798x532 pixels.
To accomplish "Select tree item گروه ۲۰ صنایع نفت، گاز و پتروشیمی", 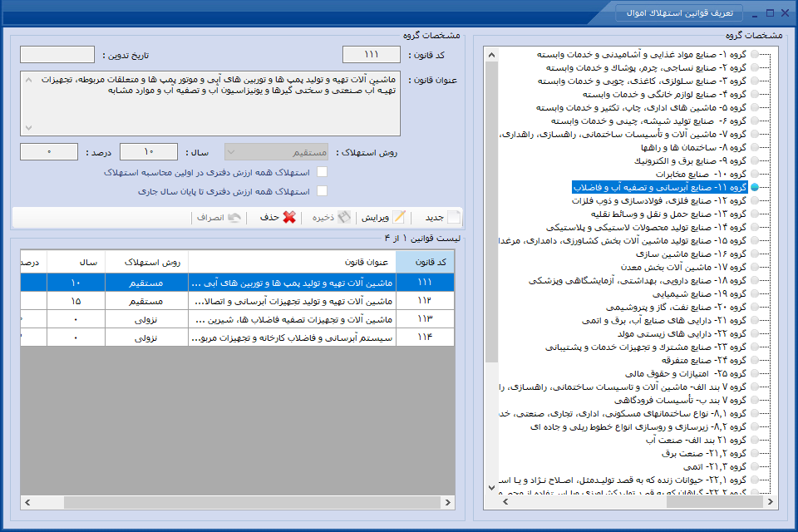I will tap(677, 307).
